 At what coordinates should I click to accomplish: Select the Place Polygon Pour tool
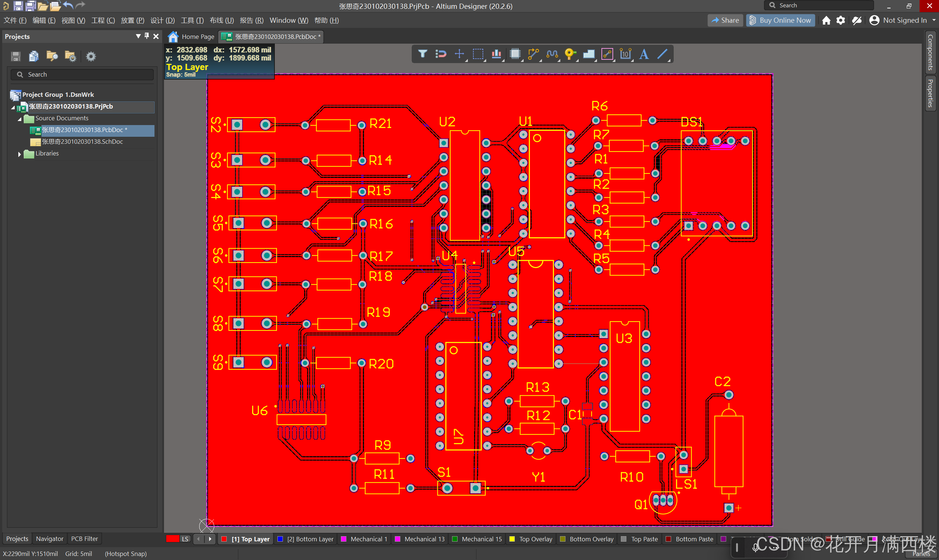589,54
